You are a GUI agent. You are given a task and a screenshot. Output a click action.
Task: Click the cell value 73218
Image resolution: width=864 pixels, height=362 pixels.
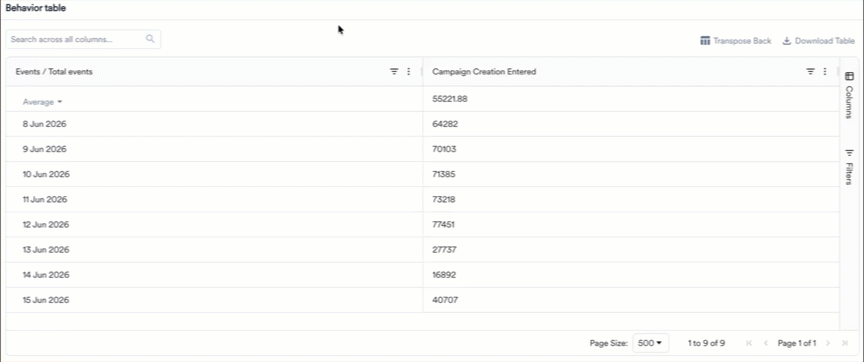(x=444, y=199)
